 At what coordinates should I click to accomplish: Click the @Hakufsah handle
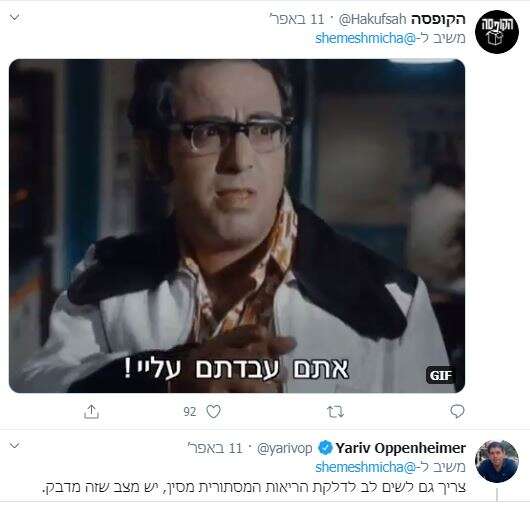point(372,20)
